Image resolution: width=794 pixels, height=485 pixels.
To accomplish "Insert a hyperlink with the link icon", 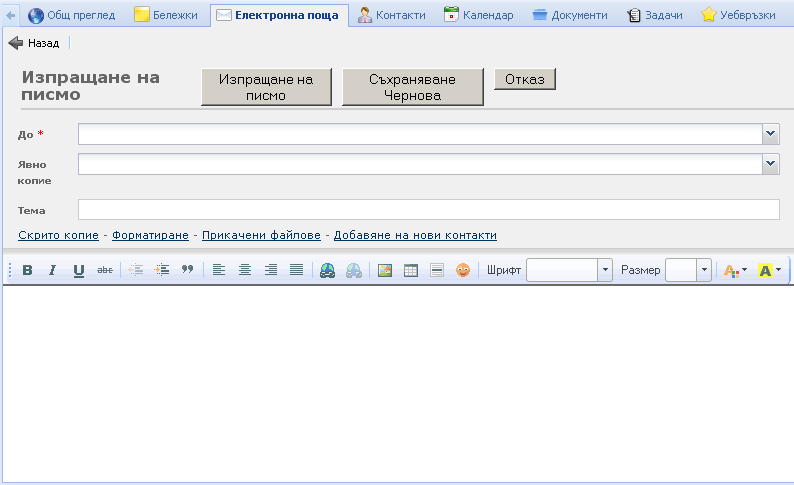I will click(x=327, y=270).
